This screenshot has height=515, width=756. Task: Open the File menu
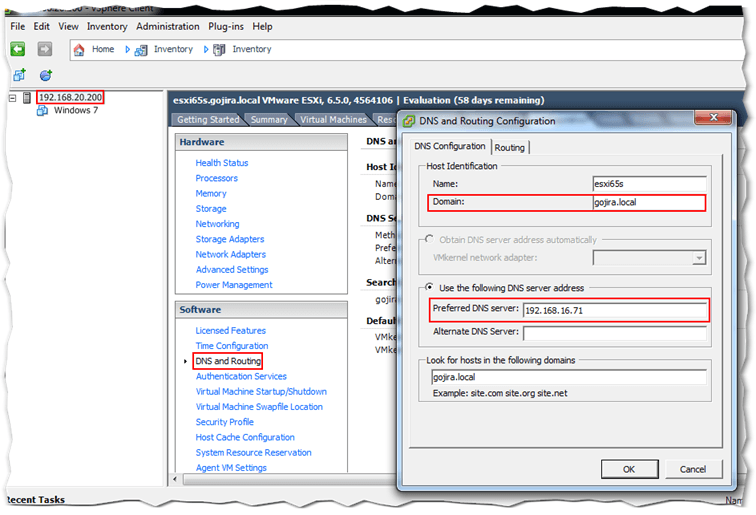tap(17, 27)
